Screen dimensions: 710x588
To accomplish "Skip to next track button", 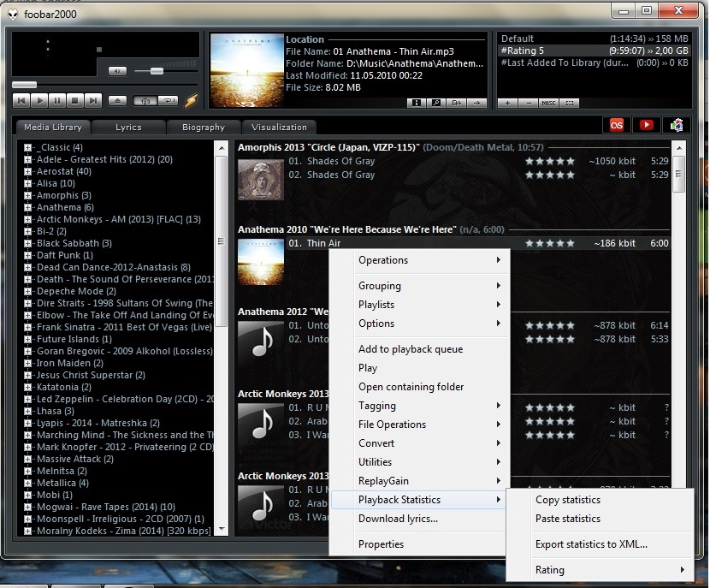I will pyautogui.click(x=93, y=101).
